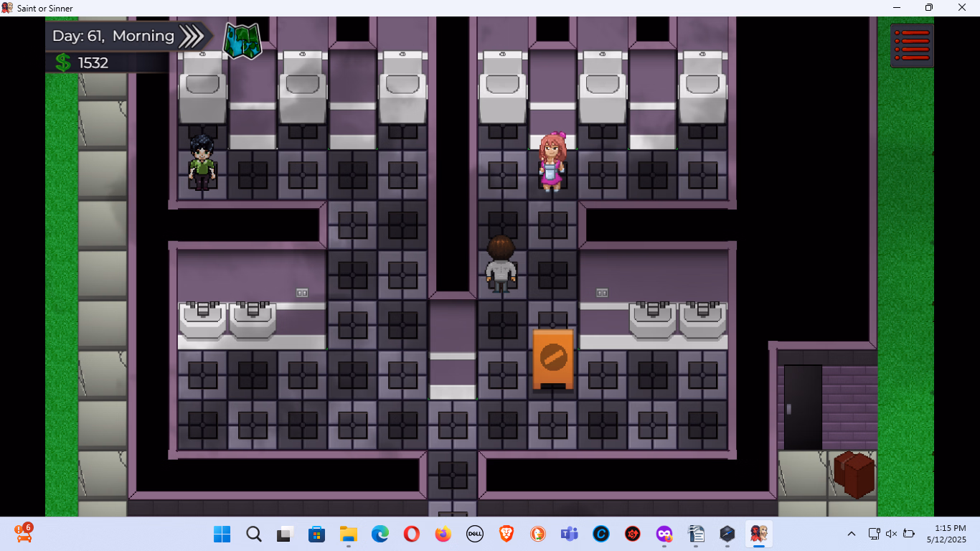Open the widgets icon with badge 6
This screenshot has height=551, width=980.
pyautogui.click(x=24, y=533)
